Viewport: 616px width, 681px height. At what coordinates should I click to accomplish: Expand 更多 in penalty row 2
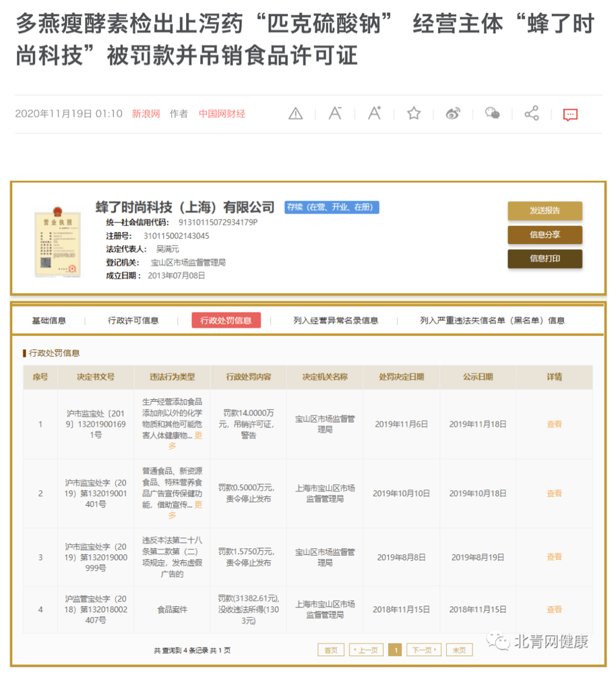(x=185, y=510)
